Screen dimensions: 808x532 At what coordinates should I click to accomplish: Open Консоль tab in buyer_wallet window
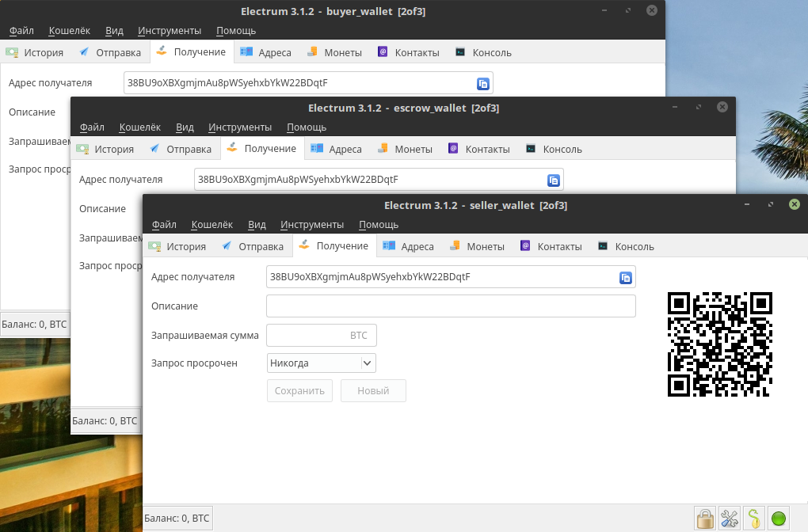483,52
